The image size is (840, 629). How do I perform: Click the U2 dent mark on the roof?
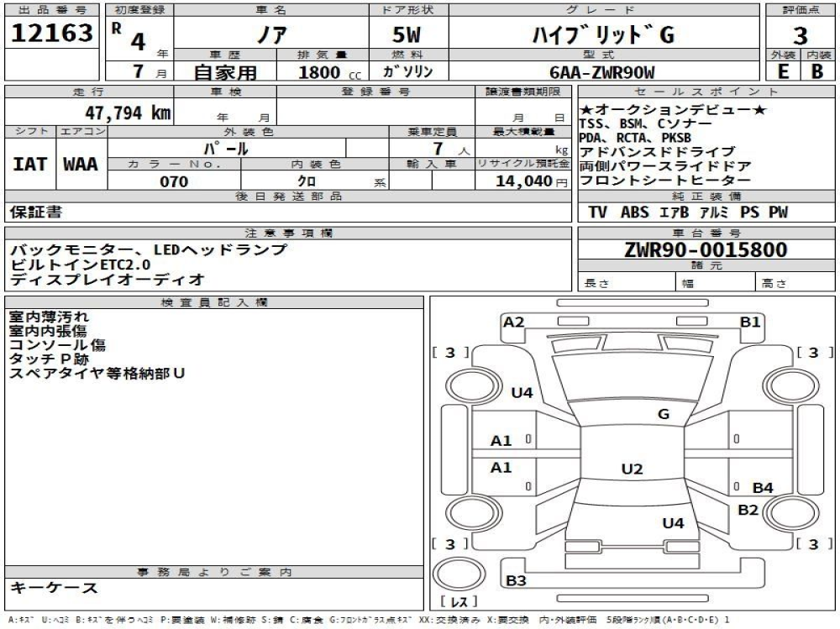coord(632,469)
